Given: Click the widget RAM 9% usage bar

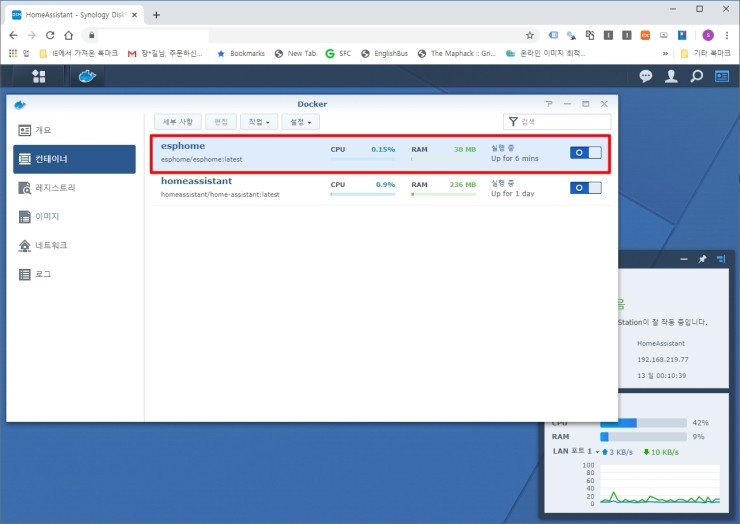Looking at the screenshot, I should [x=643, y=437].
